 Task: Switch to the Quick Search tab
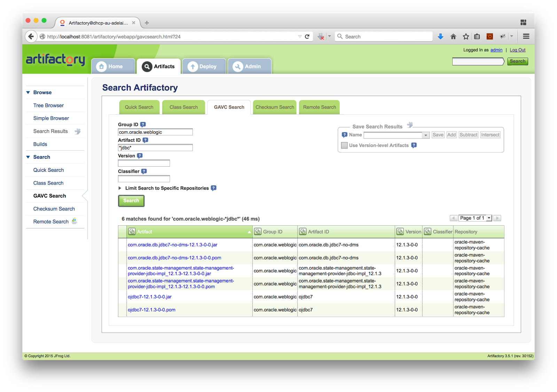(x=139, y=107)
